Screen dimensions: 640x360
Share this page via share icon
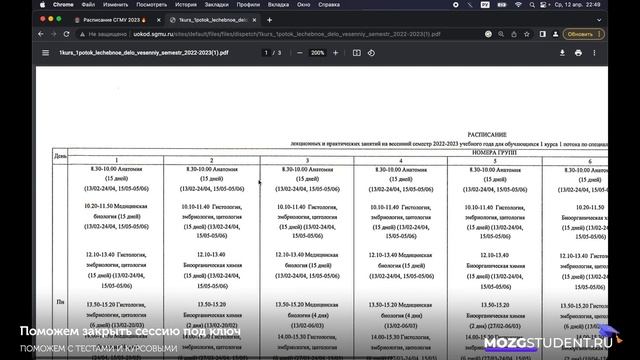click(x=514, y=34)
